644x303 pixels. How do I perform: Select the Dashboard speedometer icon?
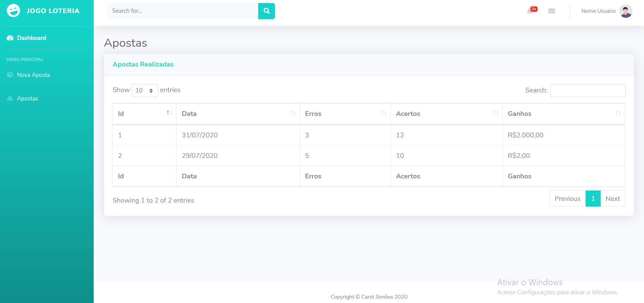click(10, 38)
